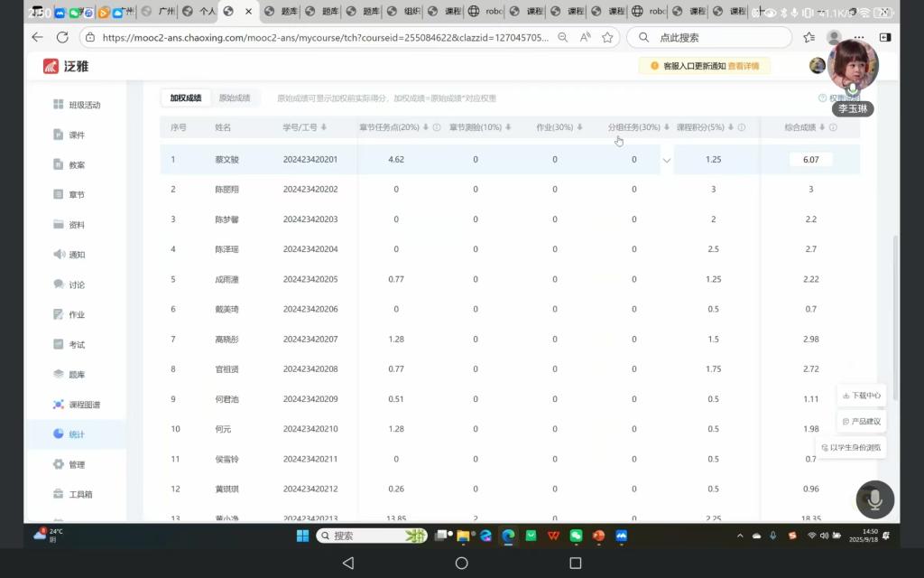Image resolution: width=924 pixels, height=578 pixels.
Task: Click the 管理 gear icon
Action: tap(60, 464)
